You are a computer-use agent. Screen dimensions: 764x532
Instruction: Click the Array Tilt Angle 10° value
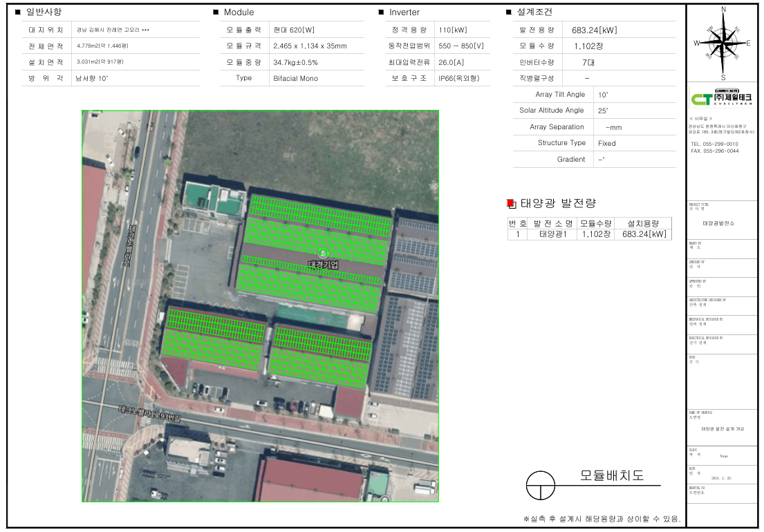pyautogui.click(x=603, y=95)
